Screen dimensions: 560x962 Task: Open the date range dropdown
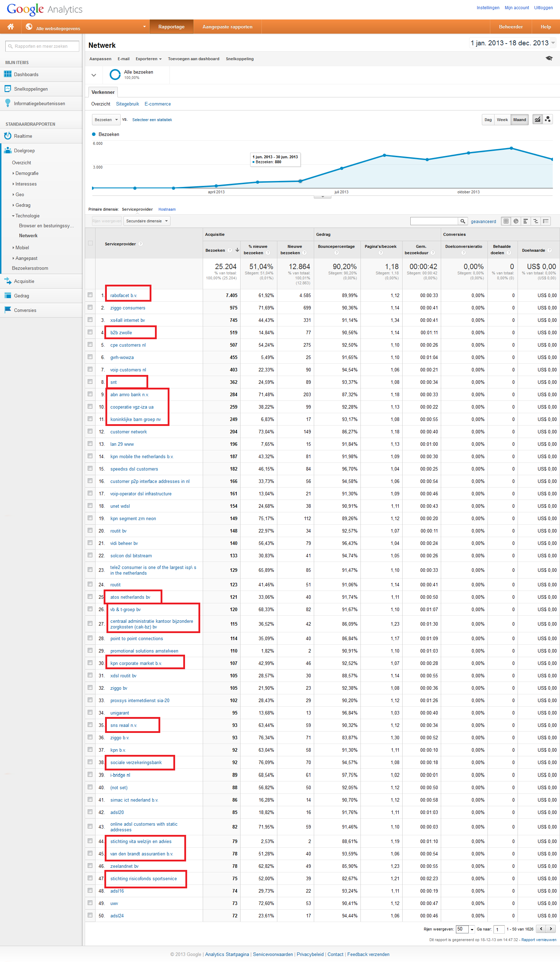coord(512,43)
